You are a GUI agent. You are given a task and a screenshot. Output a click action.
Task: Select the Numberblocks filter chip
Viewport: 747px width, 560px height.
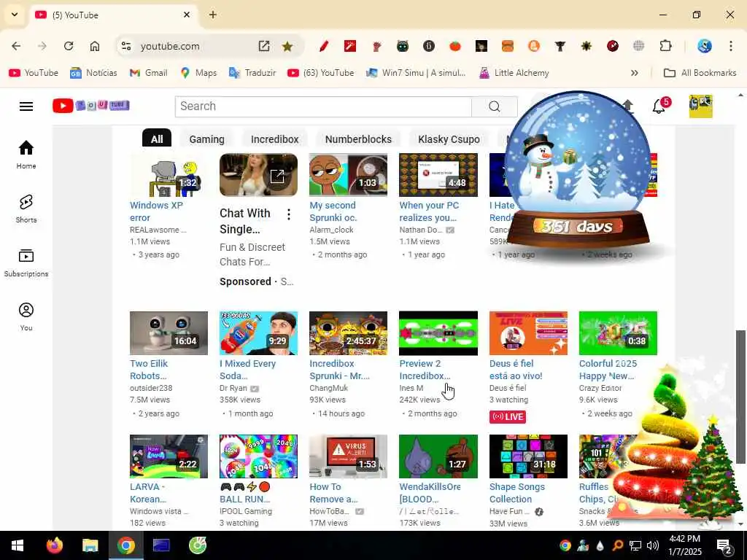(358, 139)
